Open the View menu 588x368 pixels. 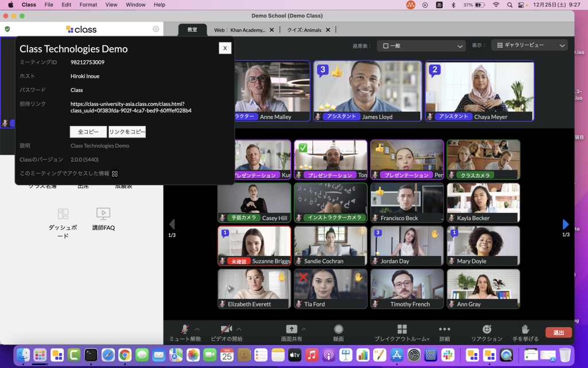(x=111, y=5)
